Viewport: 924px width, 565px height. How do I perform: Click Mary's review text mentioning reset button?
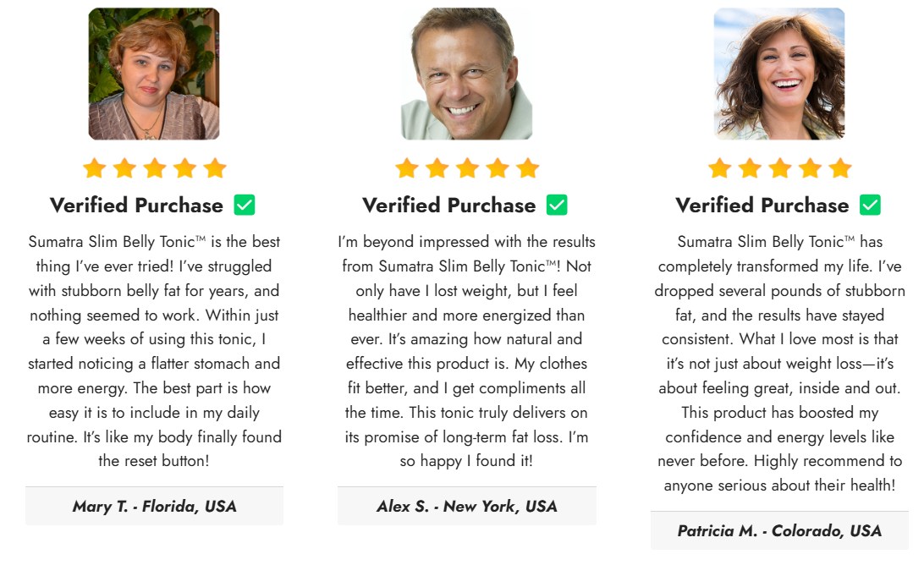154,351
